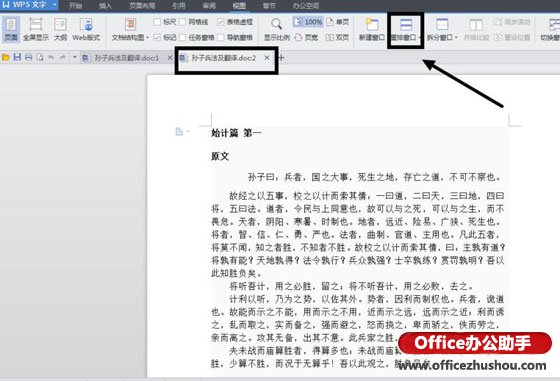
Task: Open the 插入 ribbon tab
Action: (105, 5)
